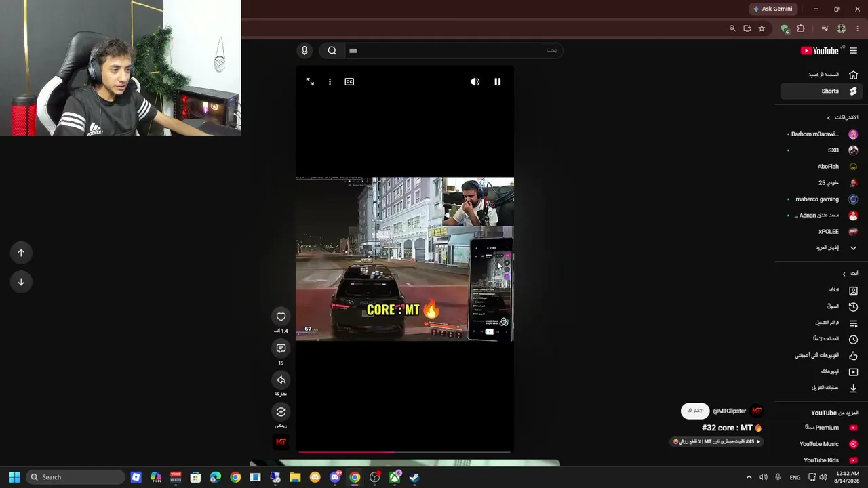Open the SXB channel subscription

[x=823, y=150]
